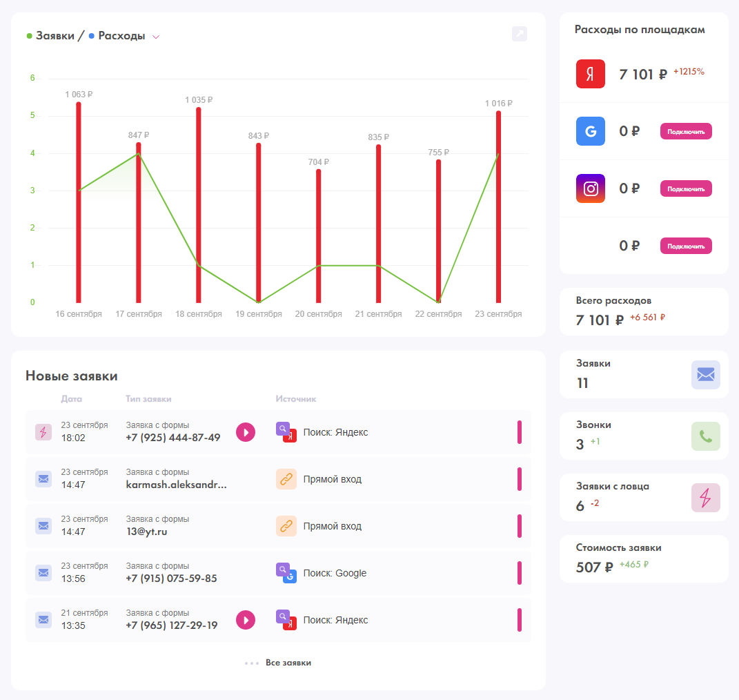
Task: Click the +465 ₽ cost change value
Action: [x=634, y=564]
